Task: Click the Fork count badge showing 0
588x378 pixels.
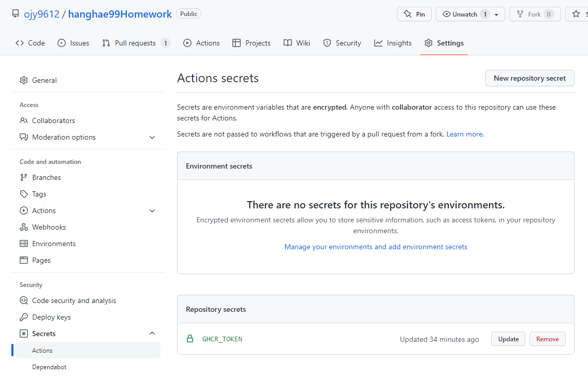Action: click(549, 14)
